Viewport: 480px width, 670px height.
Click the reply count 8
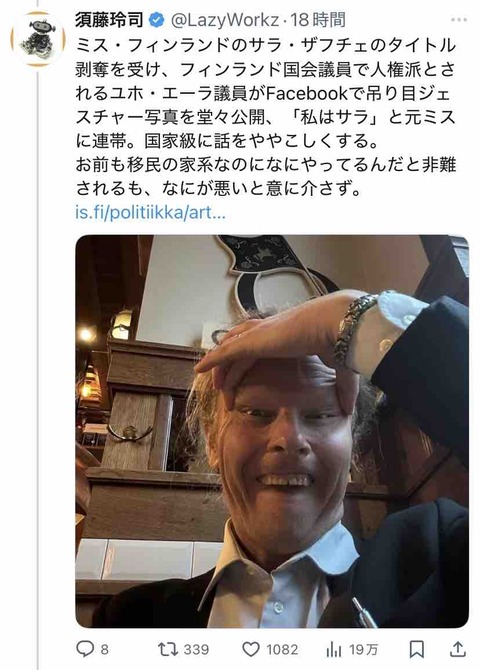104,650
